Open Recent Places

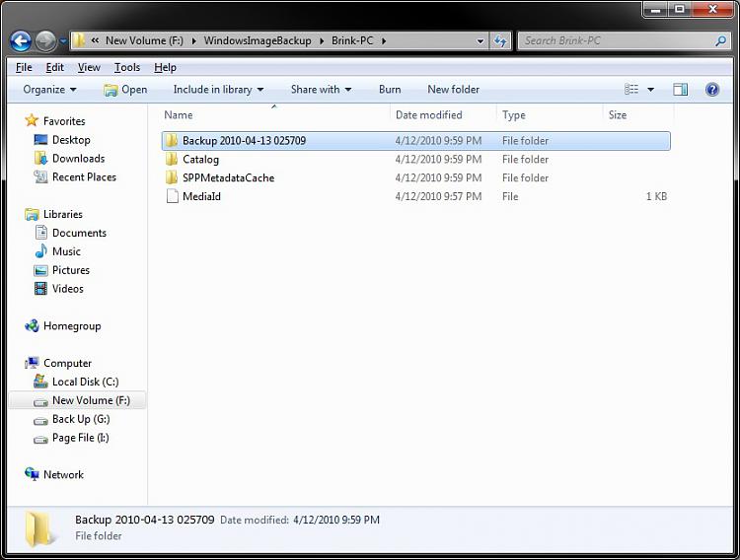84,176
